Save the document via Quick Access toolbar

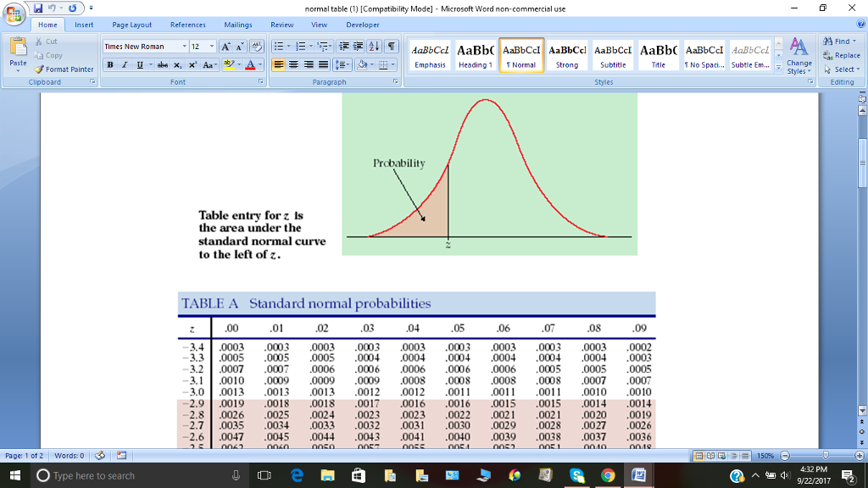click(x=38, y=7)
